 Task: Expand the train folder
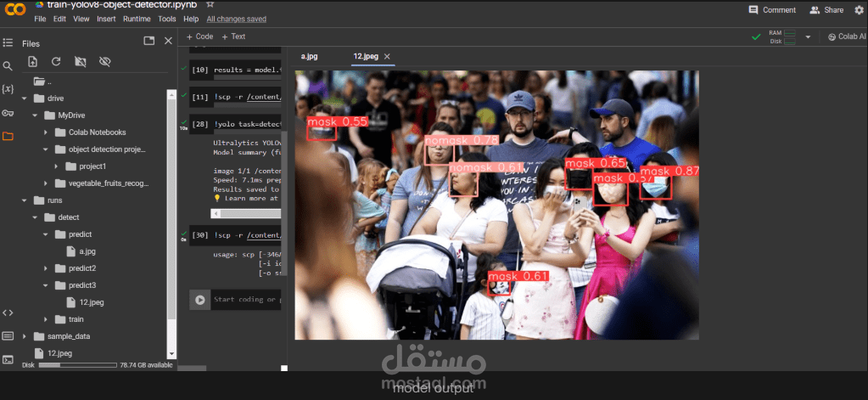point(46,319)
